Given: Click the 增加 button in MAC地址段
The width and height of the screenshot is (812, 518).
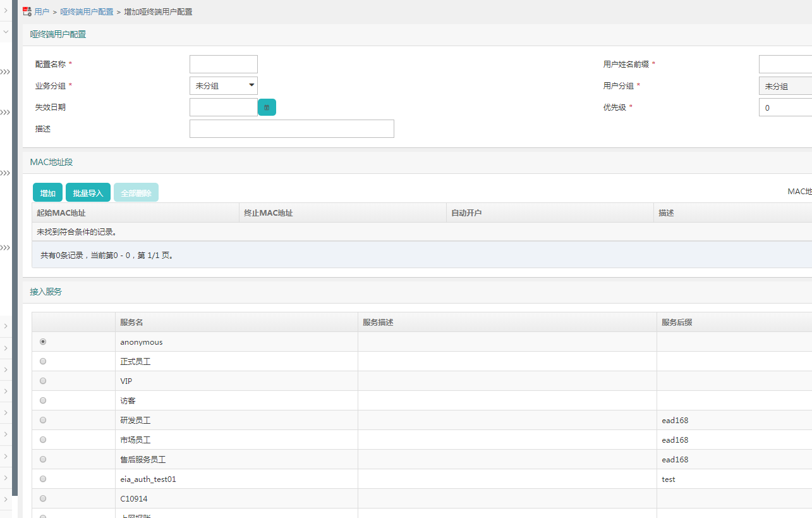Looking at the screenshot, I should (x=48, y=193).
